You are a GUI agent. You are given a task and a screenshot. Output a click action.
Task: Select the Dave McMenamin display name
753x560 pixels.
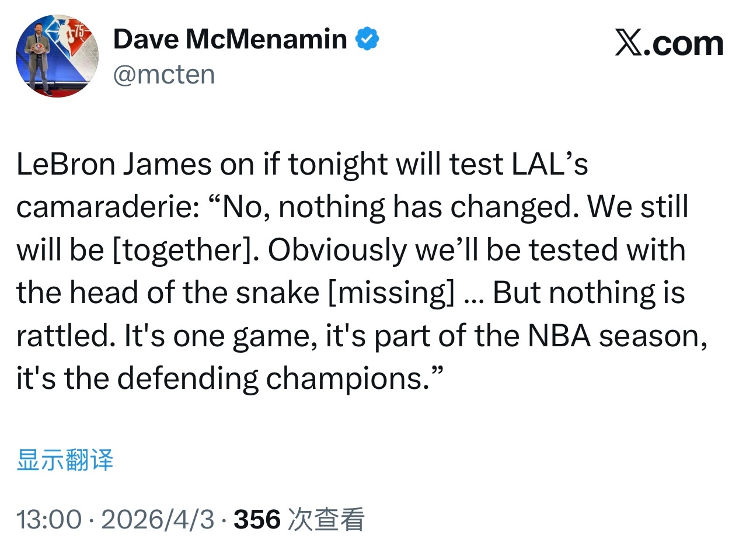point(230,39)
